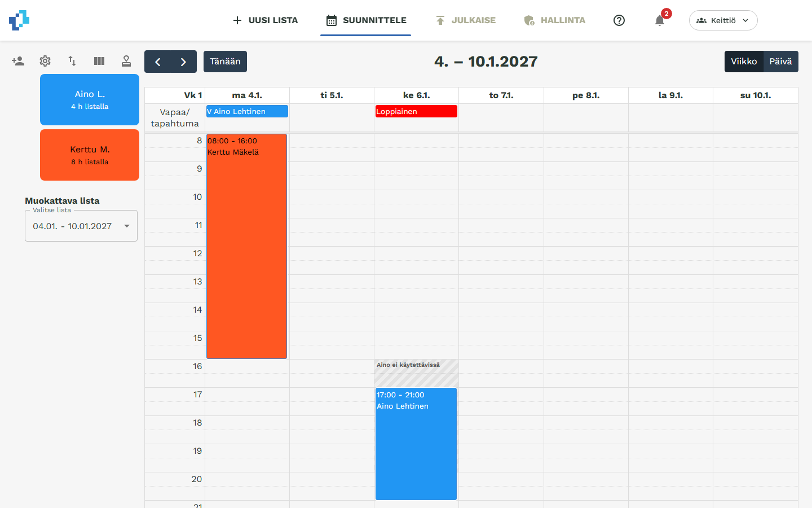This screenshot has height=508, width=812.
Task: Click the ti 5.1. column header
Action: coord(332,95)
